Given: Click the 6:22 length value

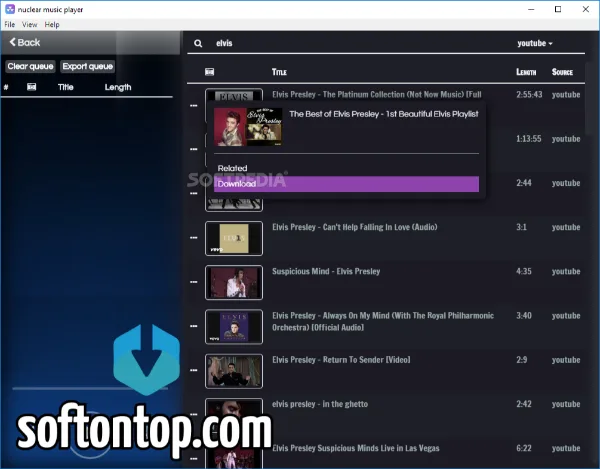Looking at the screenshot, I should coord(524,448).
